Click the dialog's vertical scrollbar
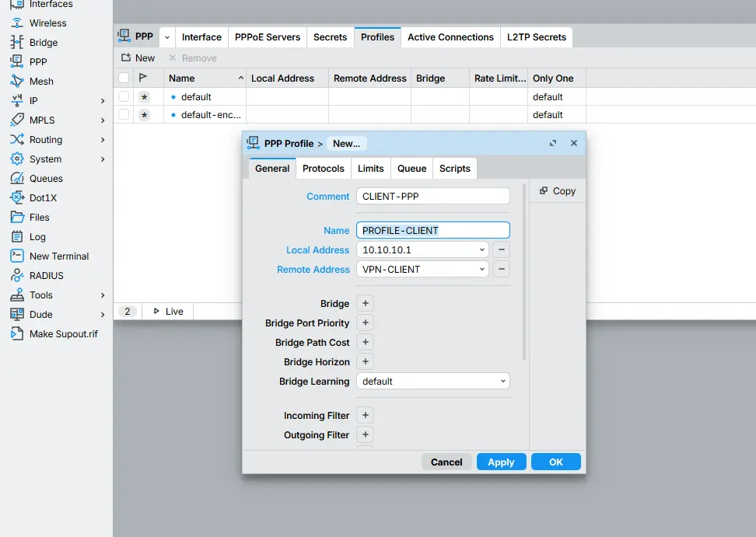The height and width of the screenshot is (537, 756). pos(524,272)
